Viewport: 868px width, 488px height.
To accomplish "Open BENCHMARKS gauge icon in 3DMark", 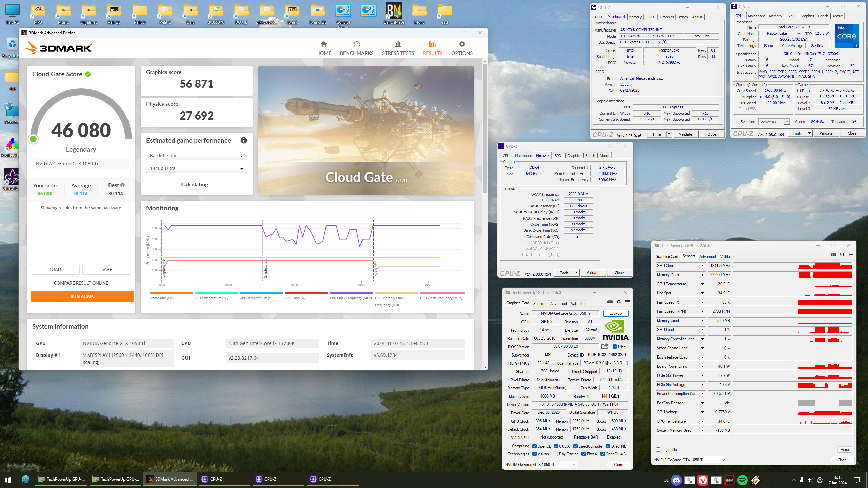I will point(357,44).
